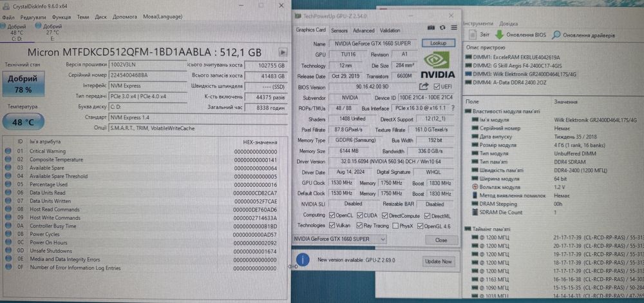Open the Функція menu

tap(62, 17)
